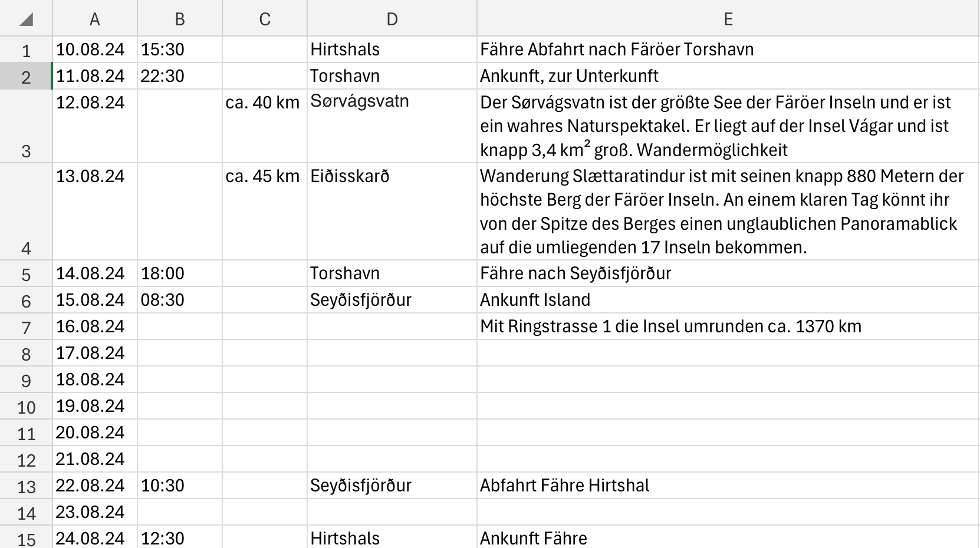This screenshot has height=548, width=980.
Task: Select the Sørvágsvatn location cell
Action: pos(392,126)
